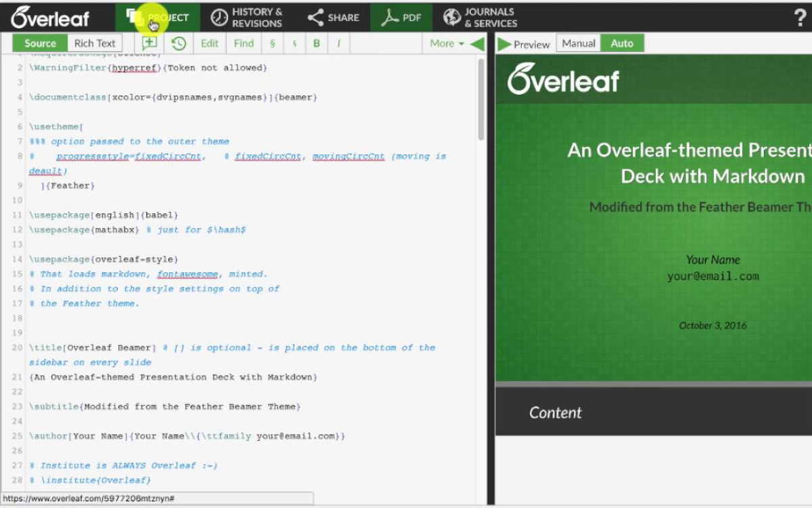This screenshot has width=812, height=508.
Task: Expand the More dropdown
Action: [x=447, y=43]
